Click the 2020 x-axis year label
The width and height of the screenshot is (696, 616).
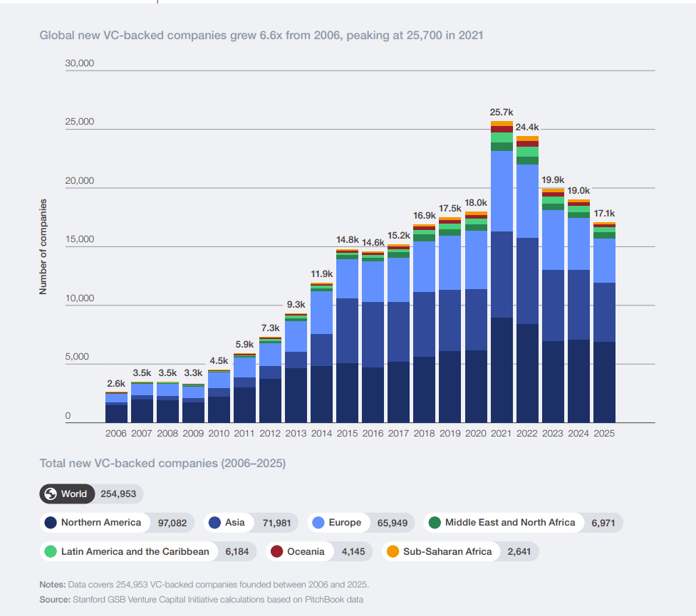coord(476,434)
